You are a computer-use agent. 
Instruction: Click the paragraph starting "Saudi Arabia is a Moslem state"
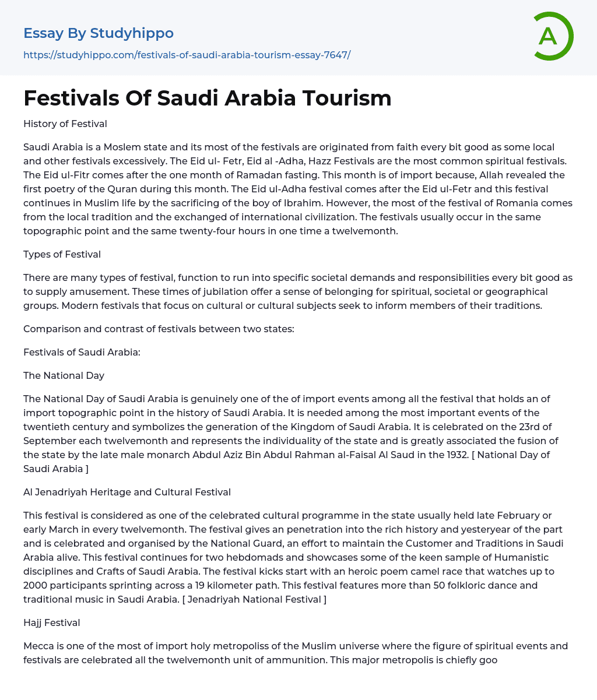pyautogui.click(x=297, y=189)
